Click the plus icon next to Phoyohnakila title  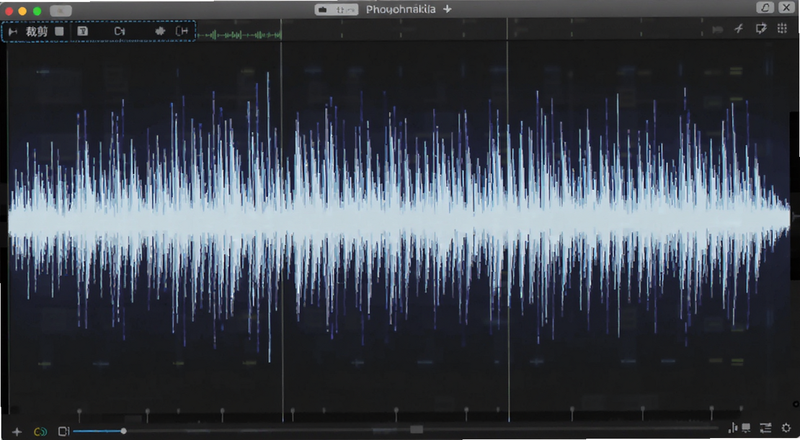click(447, 9)
